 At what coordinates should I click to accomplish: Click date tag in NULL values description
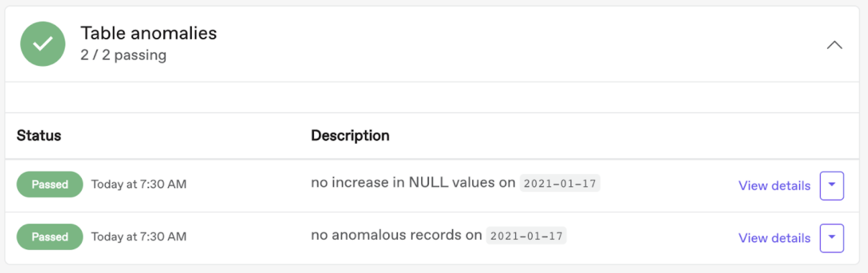pyautogui.click(x=560, y=183)
